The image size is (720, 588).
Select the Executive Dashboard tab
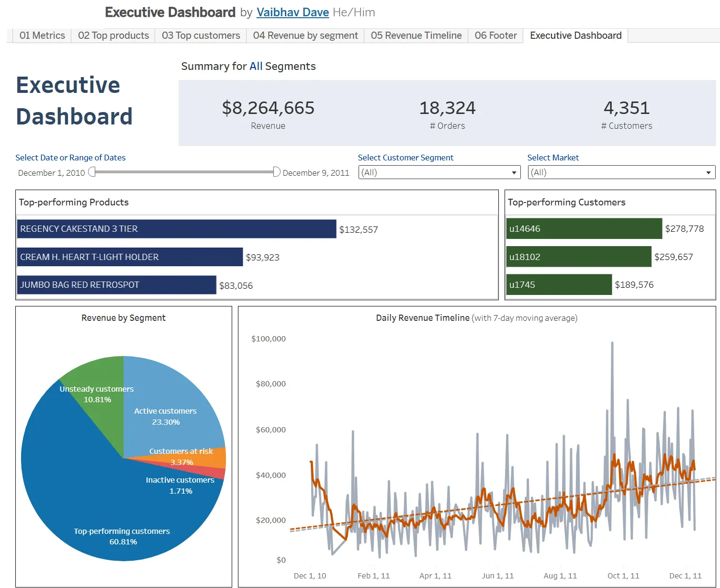(575, 35)
